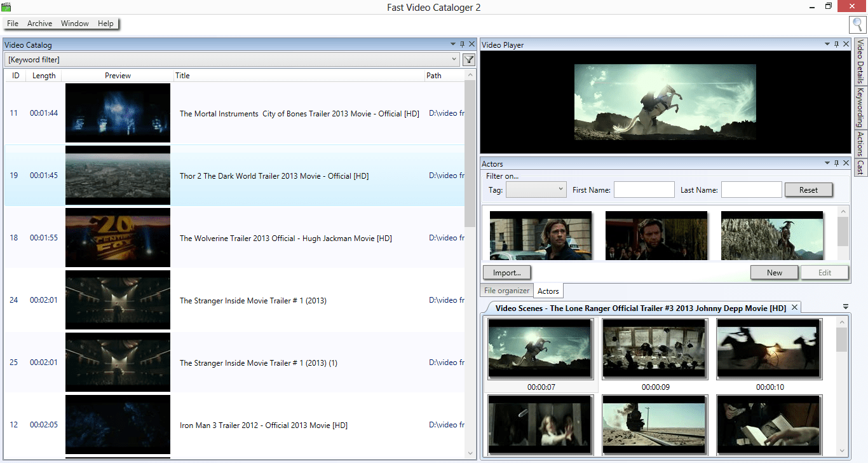Sort catalog by ID column header
Image resolution: width=868 pixels, height=463 pixels.
pyautogui.click(x=16, y=75)
